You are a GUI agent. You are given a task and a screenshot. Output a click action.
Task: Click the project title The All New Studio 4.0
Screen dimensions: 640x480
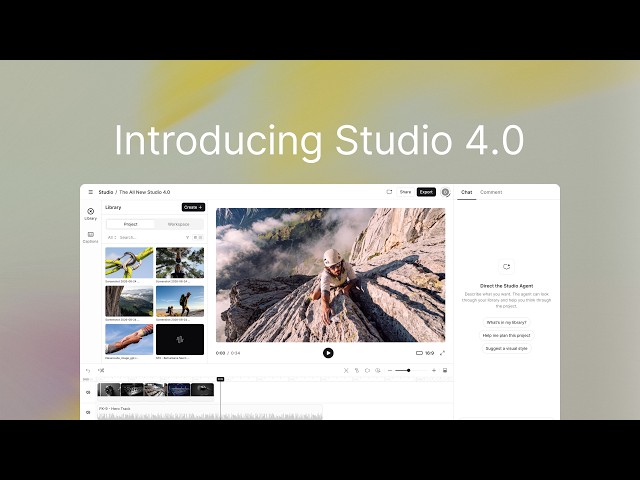(x=144, y=192)
